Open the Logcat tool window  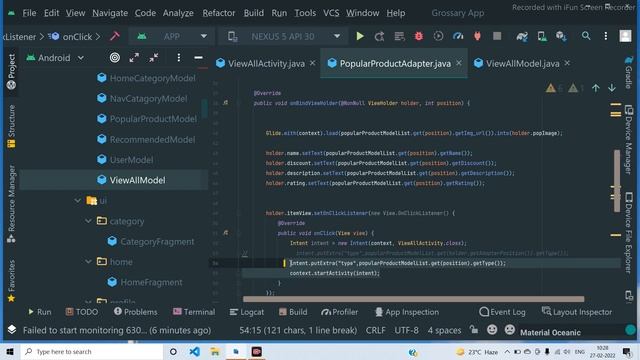coord(247,312)
